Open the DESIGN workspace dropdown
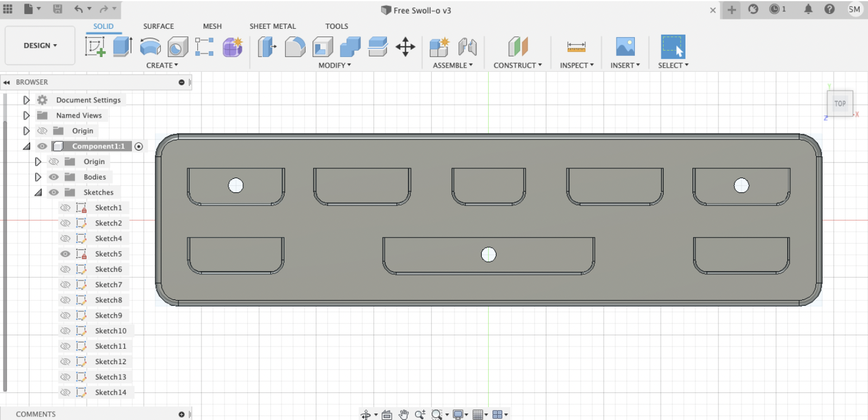Screen dimensions: 868x420 click(x=40, y=45)
